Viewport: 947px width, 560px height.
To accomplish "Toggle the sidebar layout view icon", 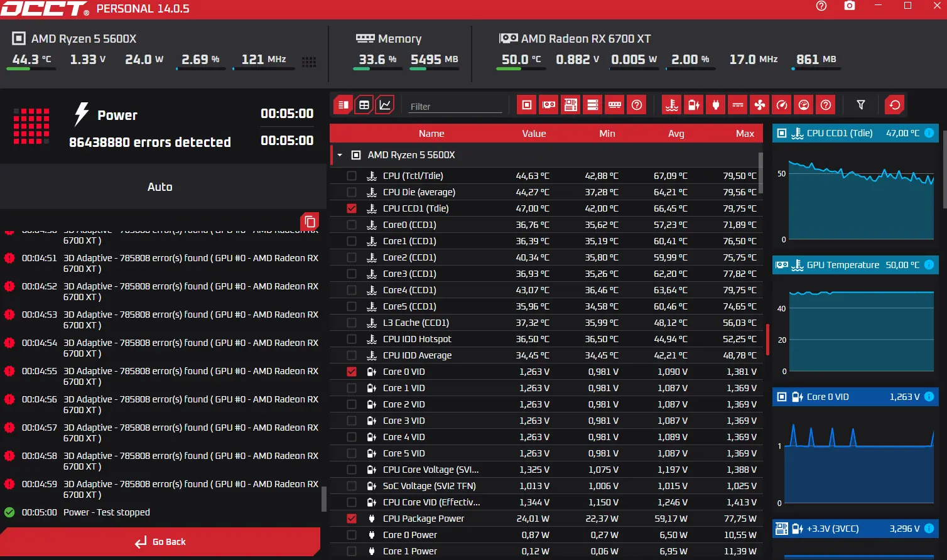I will [343, 105].
